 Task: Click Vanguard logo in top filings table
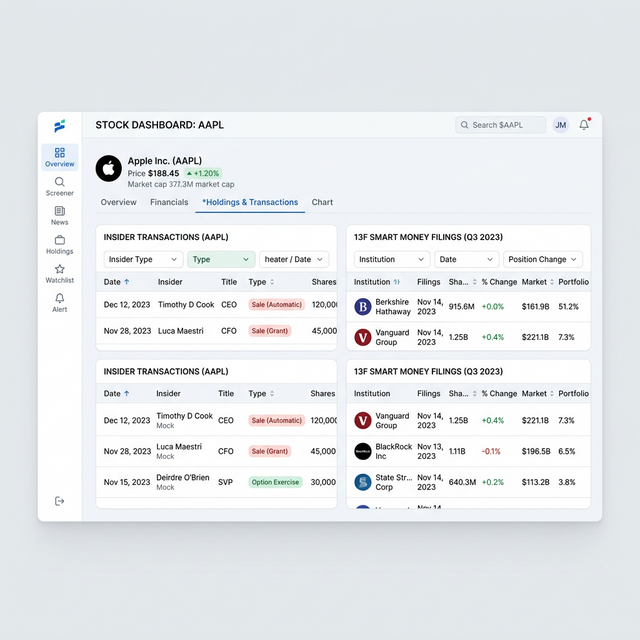pos(362,337)
